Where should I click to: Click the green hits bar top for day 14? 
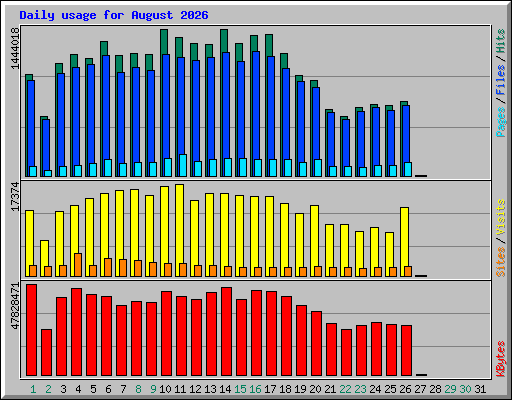(224, 41)
